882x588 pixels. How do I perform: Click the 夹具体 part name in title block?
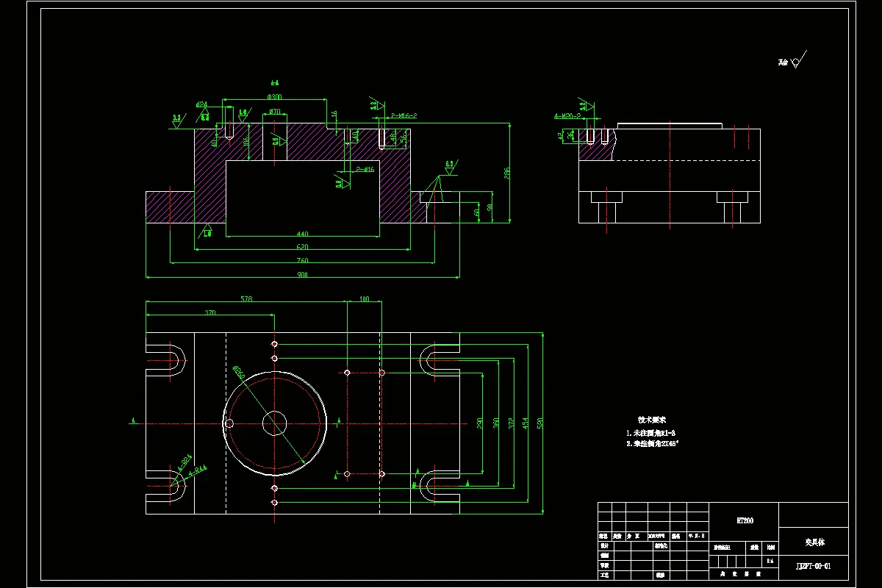point(814,542)
